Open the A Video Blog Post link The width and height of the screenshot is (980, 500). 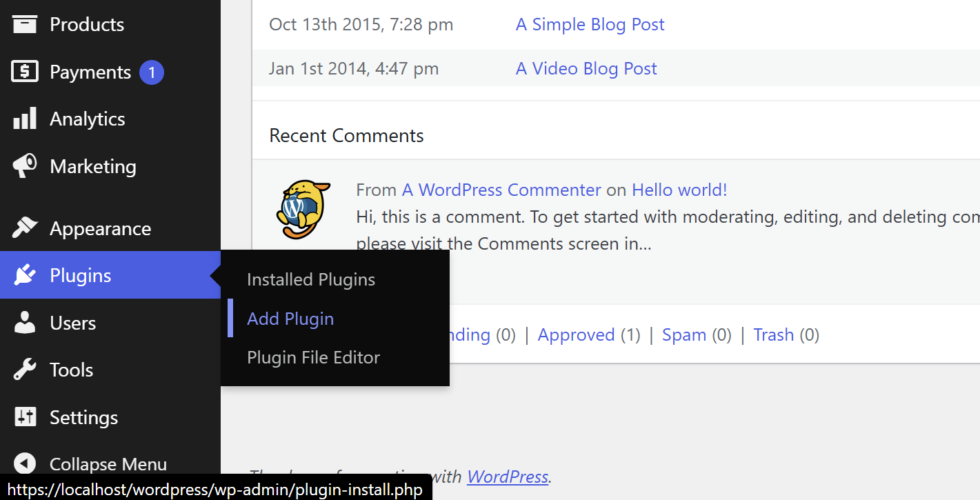586,69
